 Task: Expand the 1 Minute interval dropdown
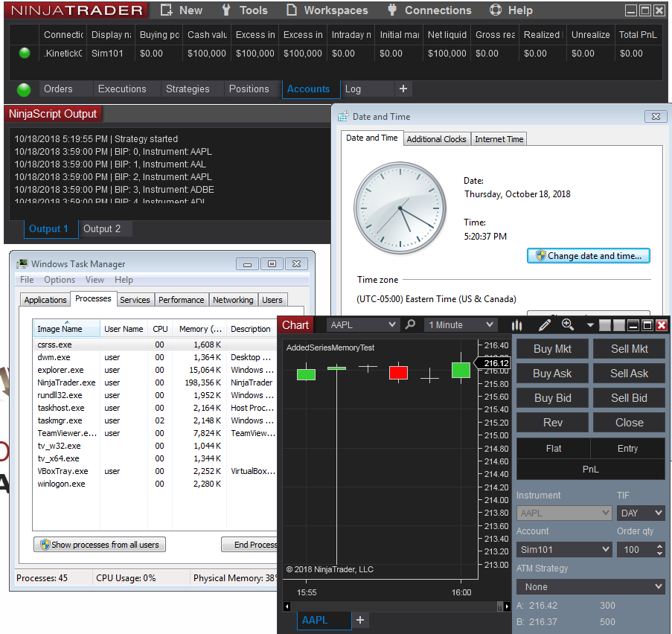click(x=460, y=325)
